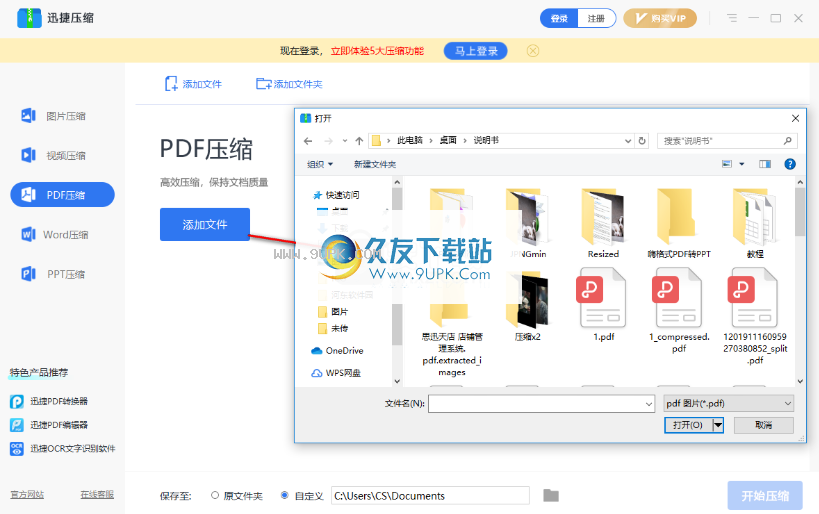Visit the 官方网站 link
Screen dimensions: 819x514
point(27,494)
